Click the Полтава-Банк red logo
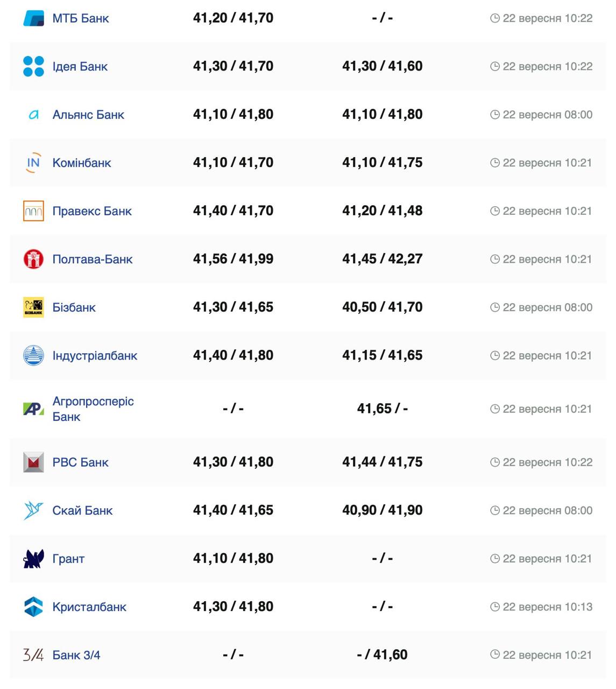Image resolution: width=616 pixels, height=689 pixels. coord(33,259)
